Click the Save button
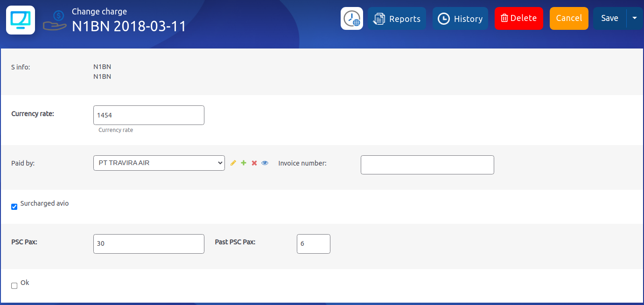The height and width of the screenshot is (305, 644). coord(609,18)
